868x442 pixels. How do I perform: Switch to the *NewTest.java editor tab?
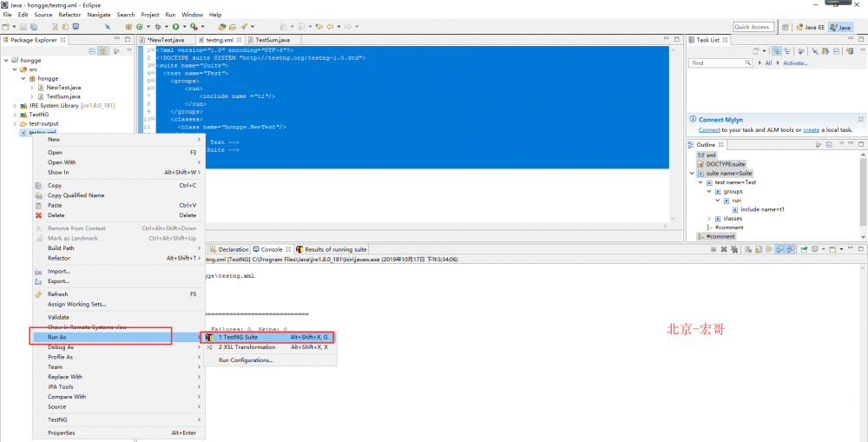(166, 40)
